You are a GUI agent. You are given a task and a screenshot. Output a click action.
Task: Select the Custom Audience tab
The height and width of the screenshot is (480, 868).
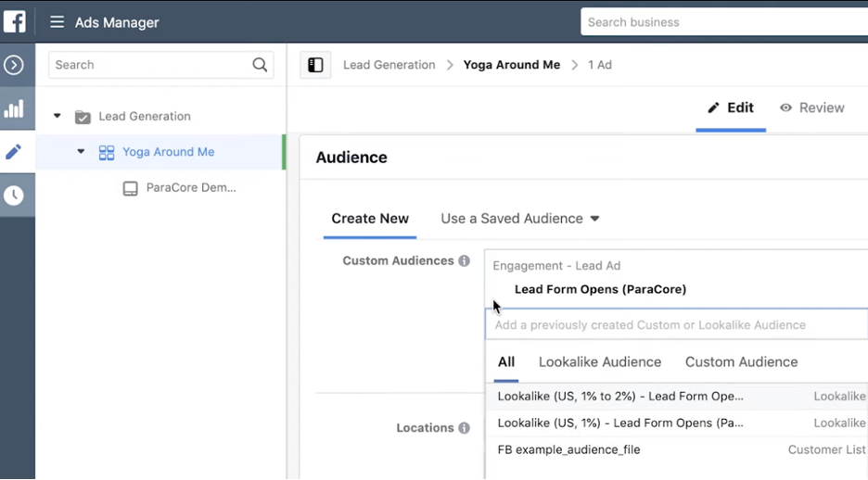(x=741, y=362)
